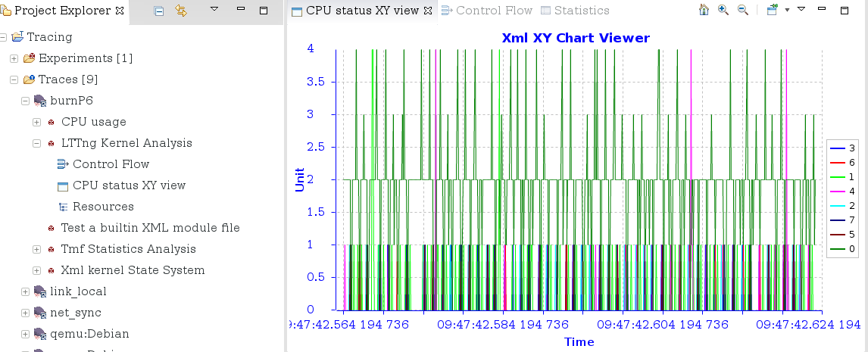Click Collapse All in Project Explorer
The height and width of the screenshot is (352, 868).
pyautogui.click(x=158, y=11)
